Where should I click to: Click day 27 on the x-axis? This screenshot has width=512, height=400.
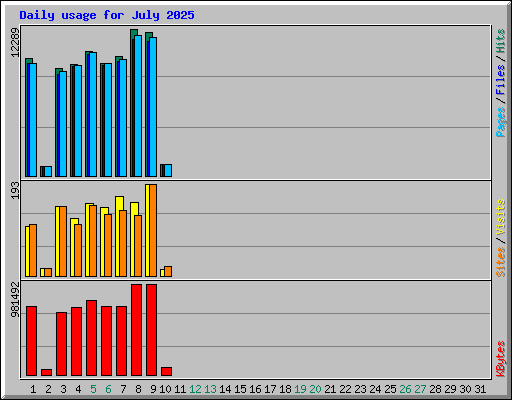[x=420, y=389]
